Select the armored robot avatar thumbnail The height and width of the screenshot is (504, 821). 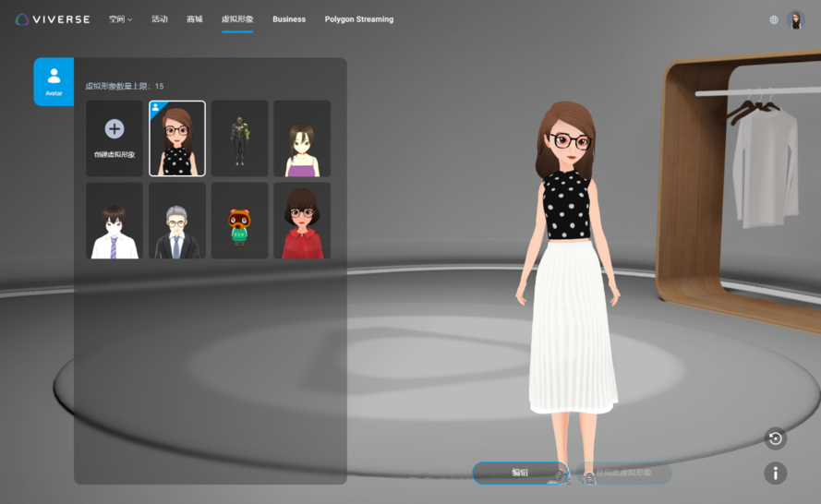click(x=240, y=138)
